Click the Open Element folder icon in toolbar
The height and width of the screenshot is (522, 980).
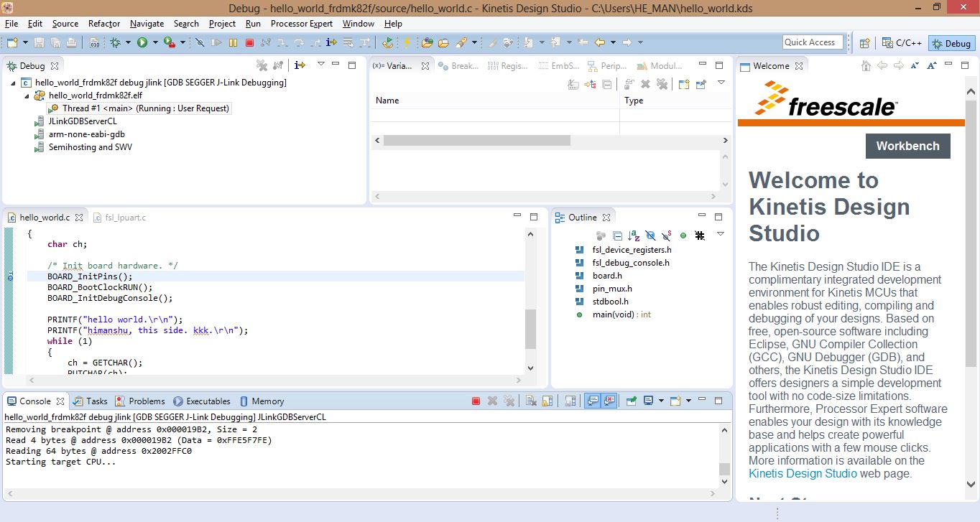pos(427,42)
